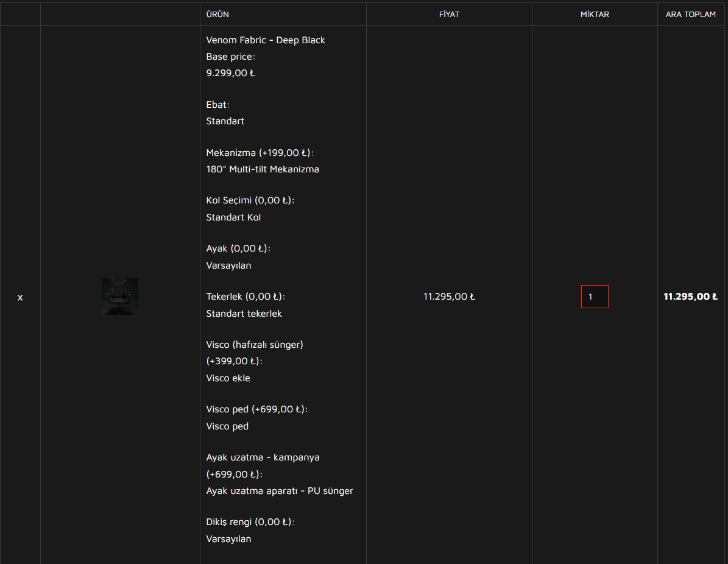Click the Kol Seçimi option label
Screen dimensions: 728x564
point(250,200)
